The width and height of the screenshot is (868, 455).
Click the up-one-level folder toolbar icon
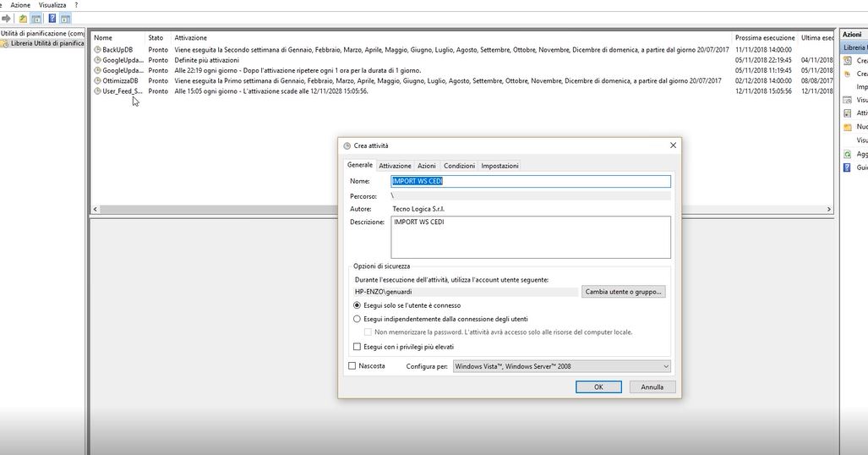pyautogui.click(x=23, y=18)
